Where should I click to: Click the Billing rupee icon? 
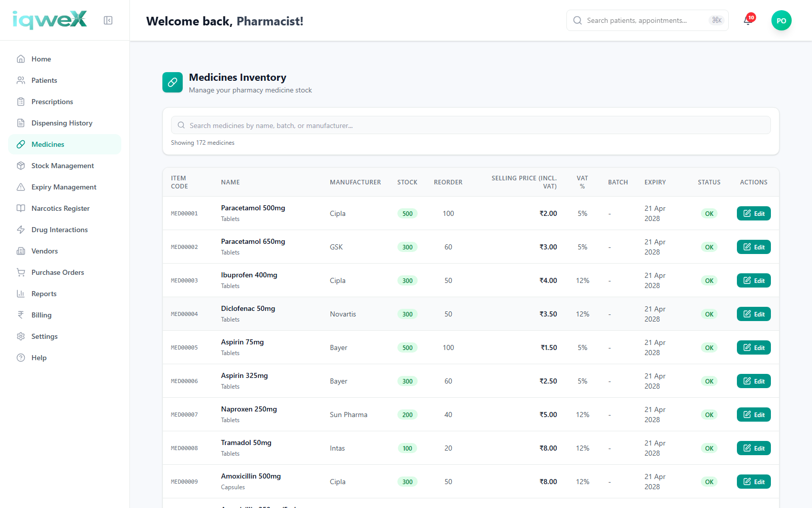(x=21, y=315)
